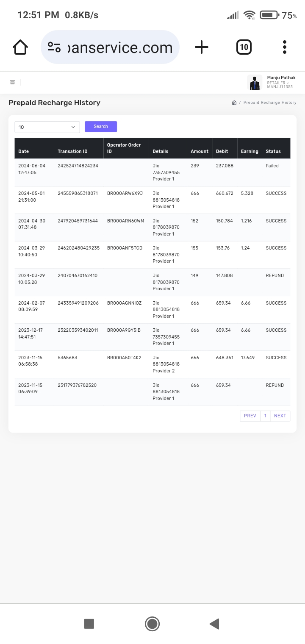Sort by the Date column header
This screenshot has width=305, height=644.
pyautogui.click(x=24, y=151)
